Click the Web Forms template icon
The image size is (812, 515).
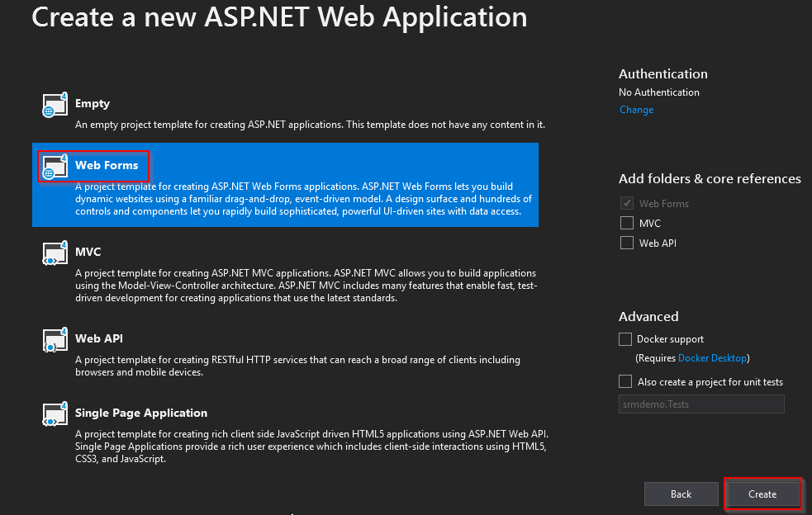55,168
